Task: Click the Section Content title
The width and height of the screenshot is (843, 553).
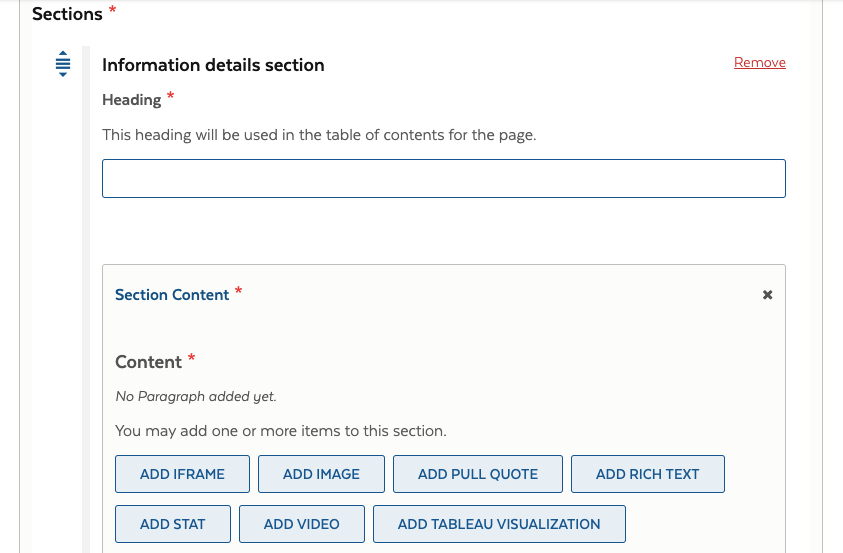Action: click(172, 295)
